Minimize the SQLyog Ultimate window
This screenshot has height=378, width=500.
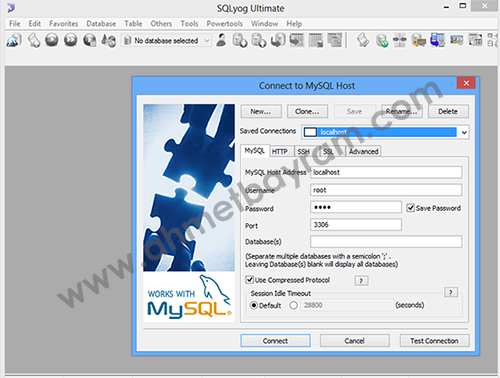446,7
